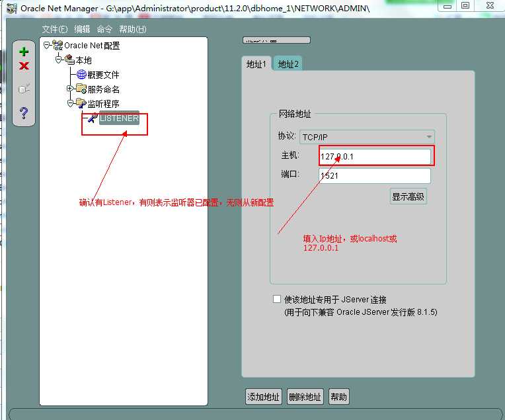Image resolution: width=505 pixels, height=420 pixels.
Task: Click the Oracle Net 配置 network icon
Action: click(x=58, y=46)
